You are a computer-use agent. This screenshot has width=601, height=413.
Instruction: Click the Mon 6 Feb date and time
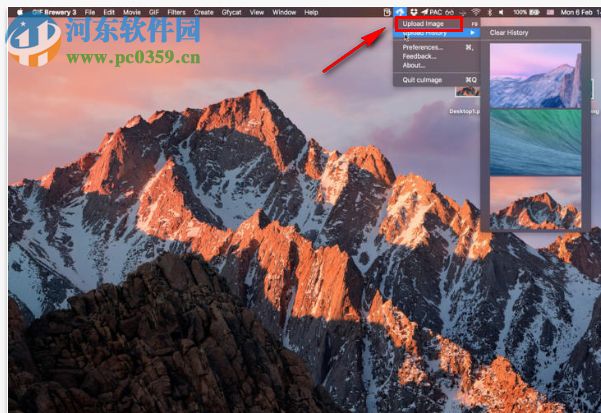tap(580, 12)
